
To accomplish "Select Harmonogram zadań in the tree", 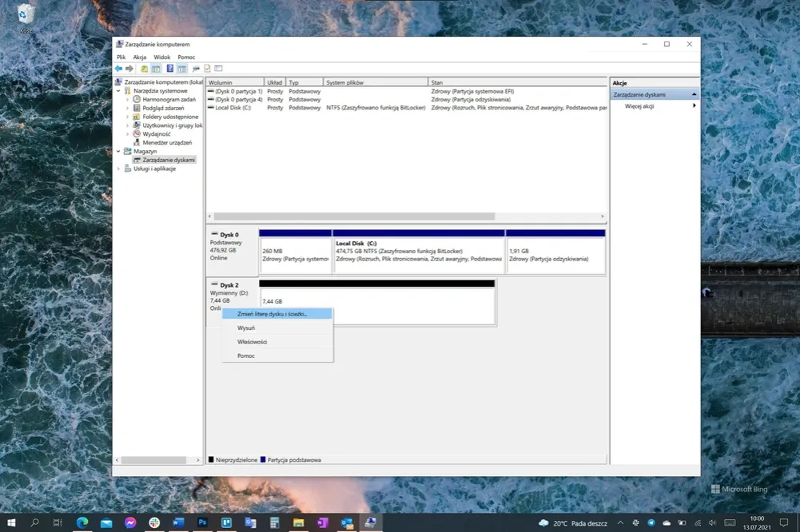I will click(169, 99).
